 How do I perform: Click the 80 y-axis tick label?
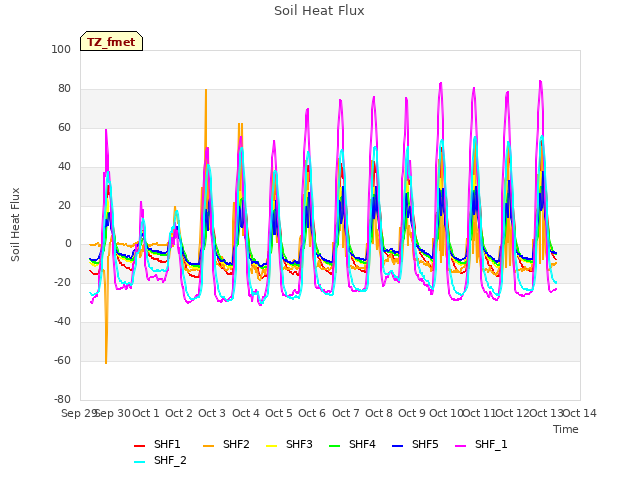(64, 89)
